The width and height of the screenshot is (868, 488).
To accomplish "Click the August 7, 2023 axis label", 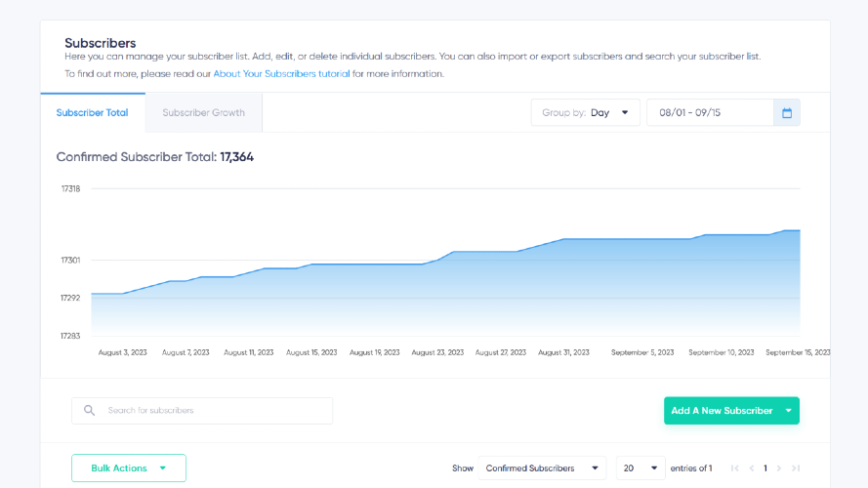I will [186, 352].
